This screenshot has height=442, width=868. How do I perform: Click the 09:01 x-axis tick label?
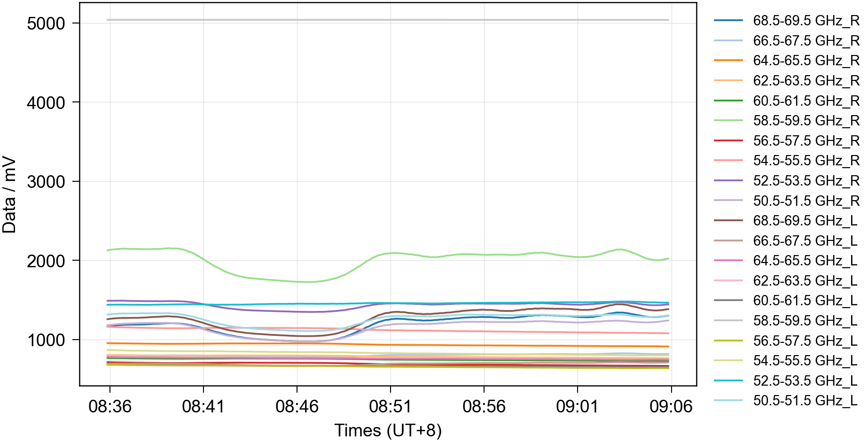pyautogui.click(x=577, y=406)
